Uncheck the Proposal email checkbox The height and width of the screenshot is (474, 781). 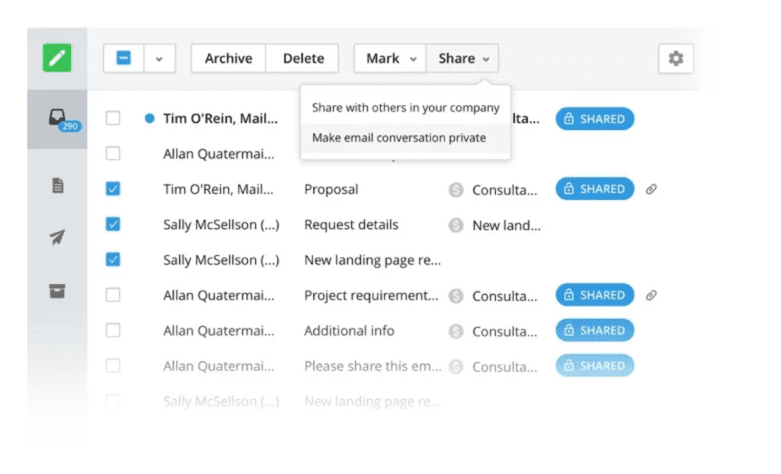pos(113,189)
